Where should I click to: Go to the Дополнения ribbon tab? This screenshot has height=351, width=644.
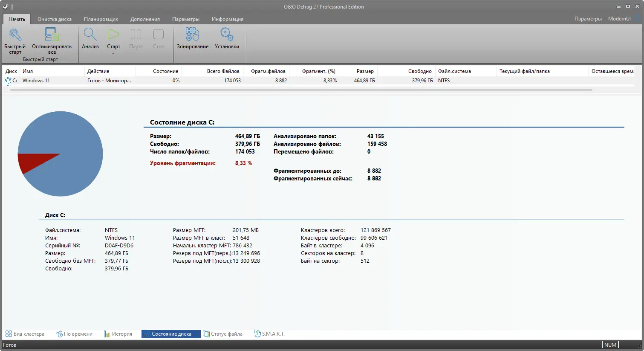(x=145, y=19)
